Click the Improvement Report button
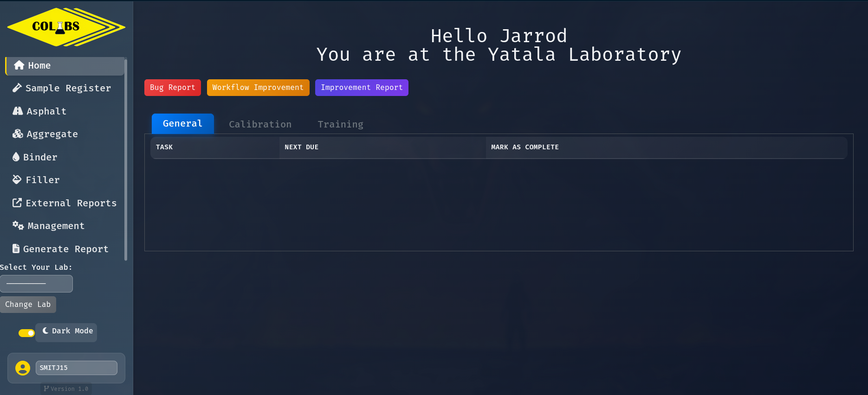The image size is (868, 395). click(362, 88)
